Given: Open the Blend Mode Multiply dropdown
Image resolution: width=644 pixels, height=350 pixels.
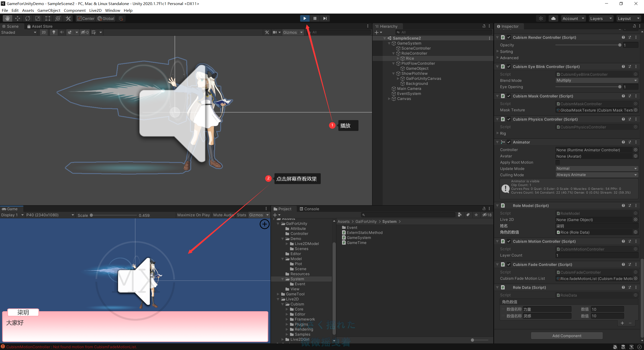Looking at the screenshot, I should (596, 80).
